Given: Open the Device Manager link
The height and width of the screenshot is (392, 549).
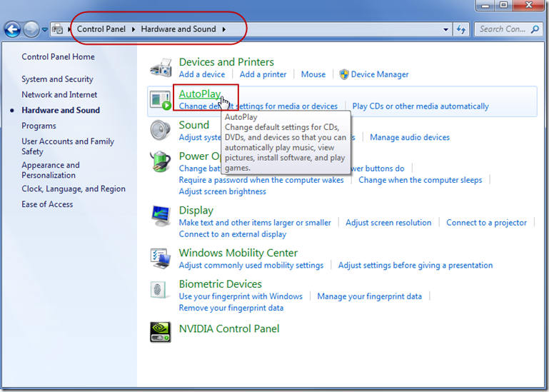Looking at the screenshot, I should [x=380, y=74].
